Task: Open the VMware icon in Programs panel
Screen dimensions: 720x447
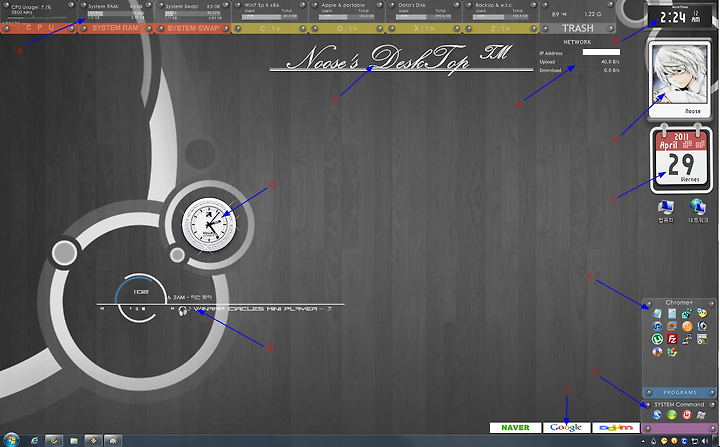Action: (x=672, y=326)
